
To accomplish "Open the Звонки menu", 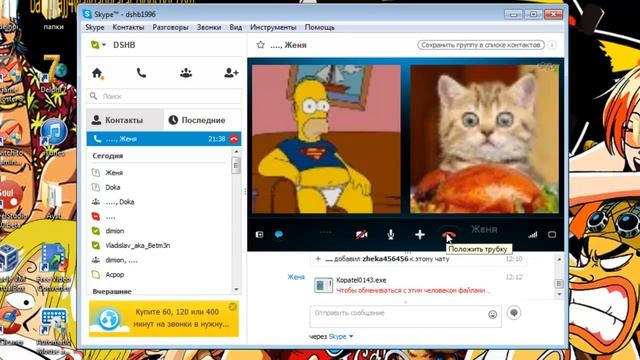I will [x=209, y=27].
